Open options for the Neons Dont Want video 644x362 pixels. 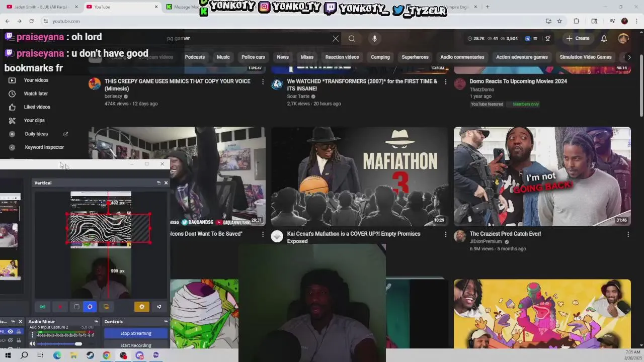(263, 234)
